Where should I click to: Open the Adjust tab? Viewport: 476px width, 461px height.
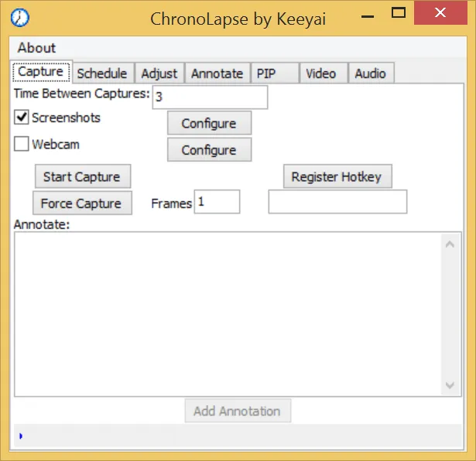point(159,73)
